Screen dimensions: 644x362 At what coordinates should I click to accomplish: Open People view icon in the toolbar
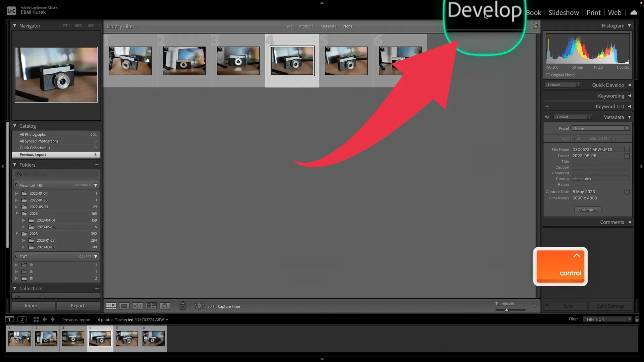point(165,306)
